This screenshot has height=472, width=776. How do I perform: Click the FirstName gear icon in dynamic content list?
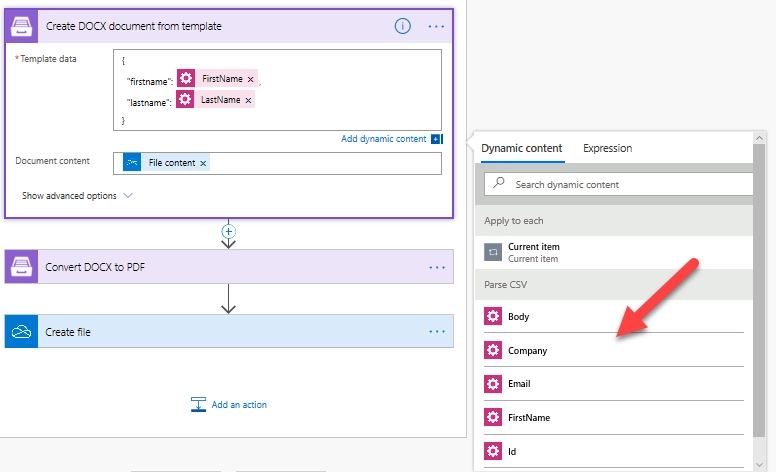493,417
